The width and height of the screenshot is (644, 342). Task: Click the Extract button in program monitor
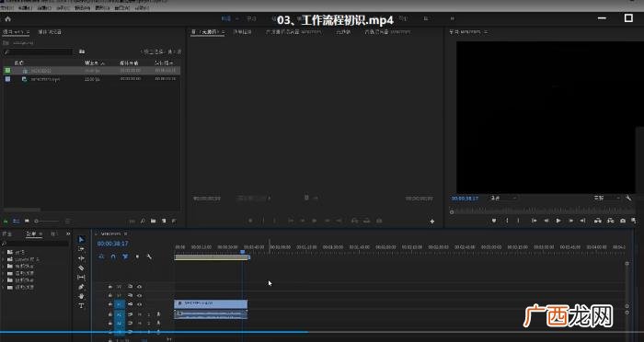(611, 221)
